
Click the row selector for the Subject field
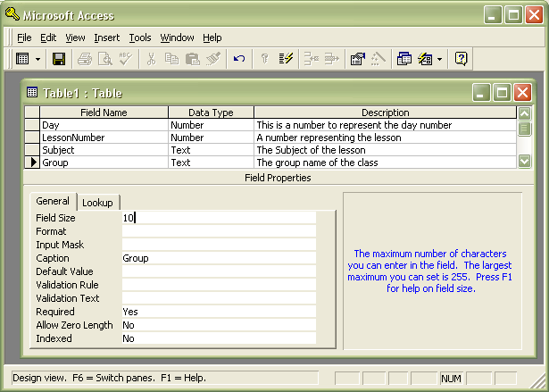point(32,150)
